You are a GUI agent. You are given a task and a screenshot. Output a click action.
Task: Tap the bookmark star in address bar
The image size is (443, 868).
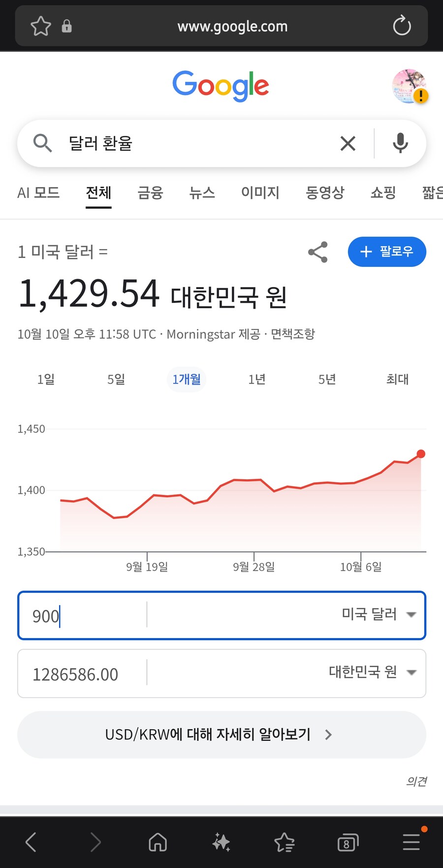click(x=40, y=26)
